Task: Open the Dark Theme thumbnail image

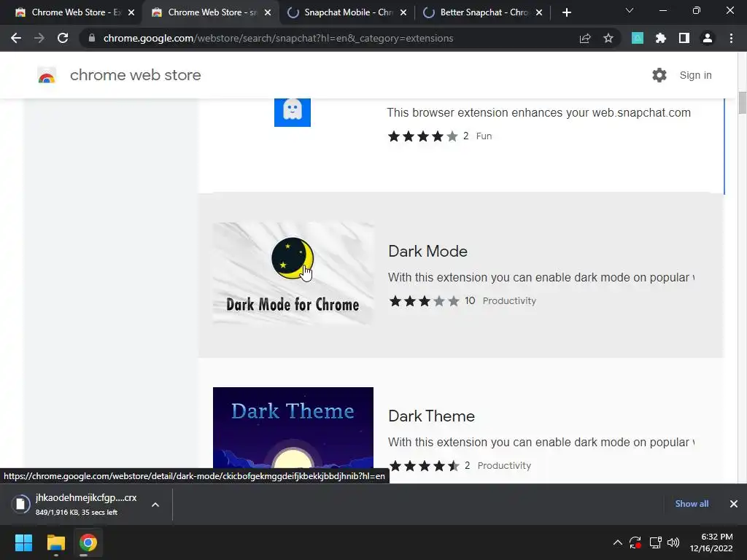Action: [x=293, y=427]
